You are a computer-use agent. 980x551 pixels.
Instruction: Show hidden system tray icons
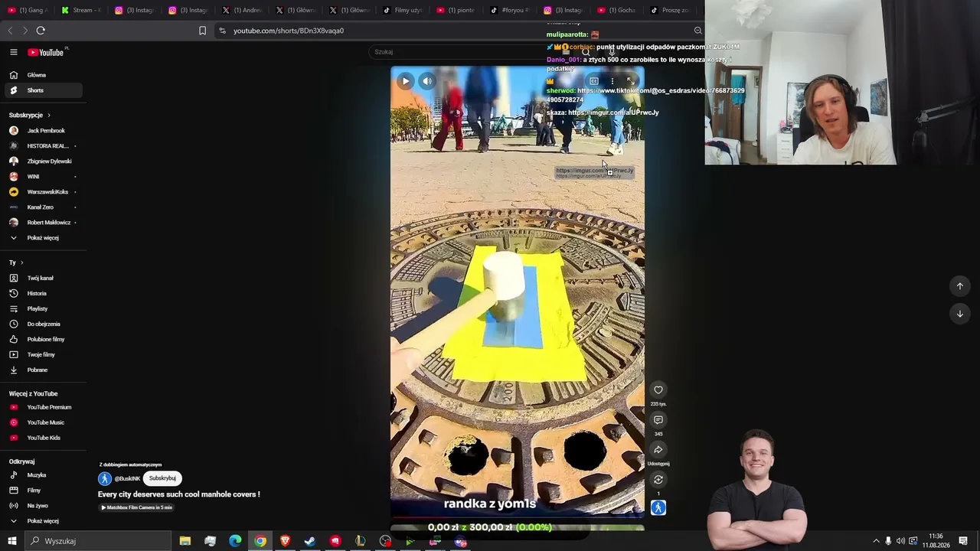[x=876, y=541]
